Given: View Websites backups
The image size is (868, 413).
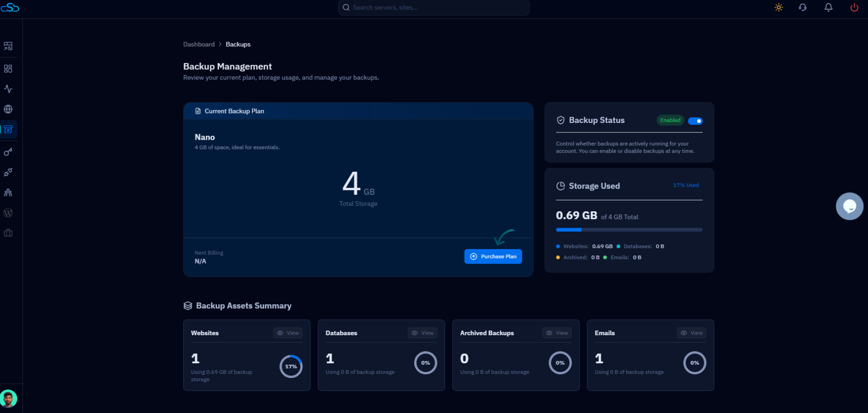Looking at the screenshot, I should (x=288, y=333).
